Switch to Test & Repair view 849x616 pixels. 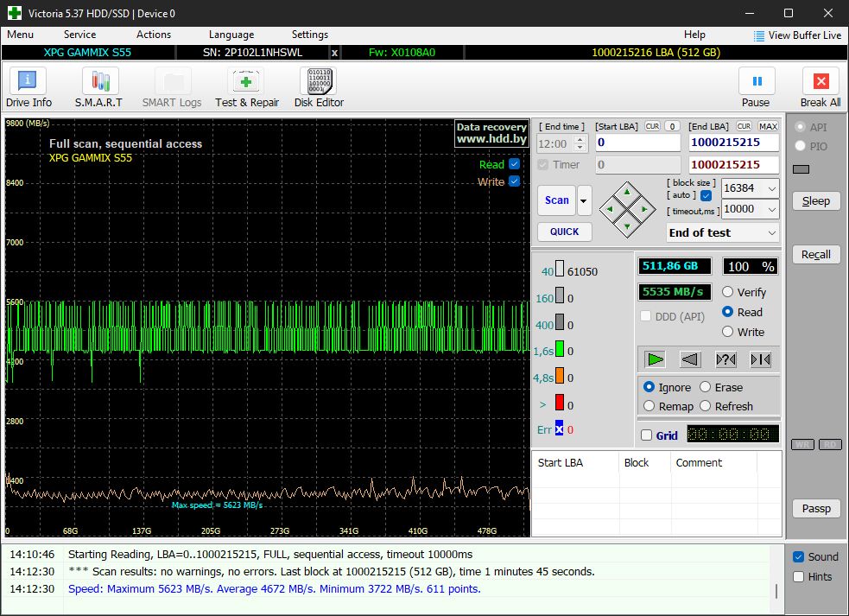(246, 88)
